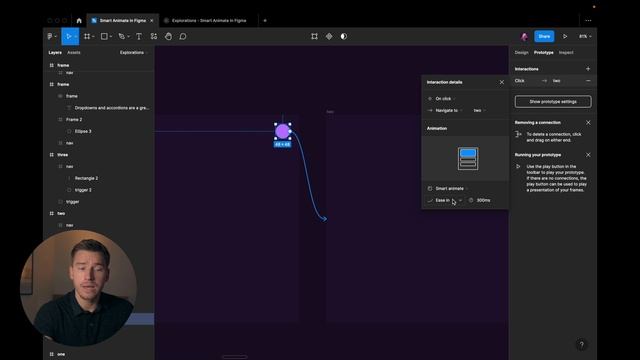640x360 pixels.
Task: Open the Explorations page dropdown
Action: (134, 53)
